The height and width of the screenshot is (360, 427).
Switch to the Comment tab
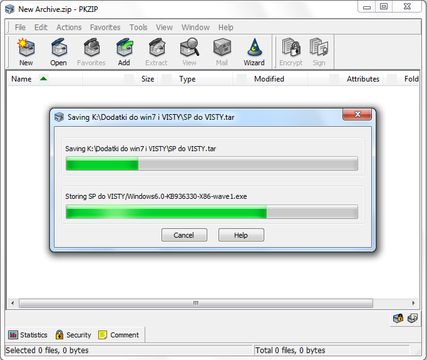[119, 335]
